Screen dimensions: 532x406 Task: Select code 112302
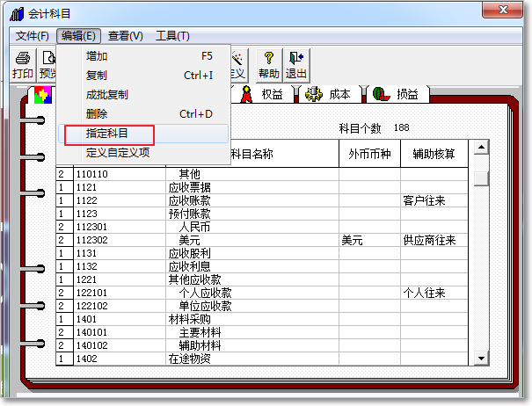coord(92,240)
